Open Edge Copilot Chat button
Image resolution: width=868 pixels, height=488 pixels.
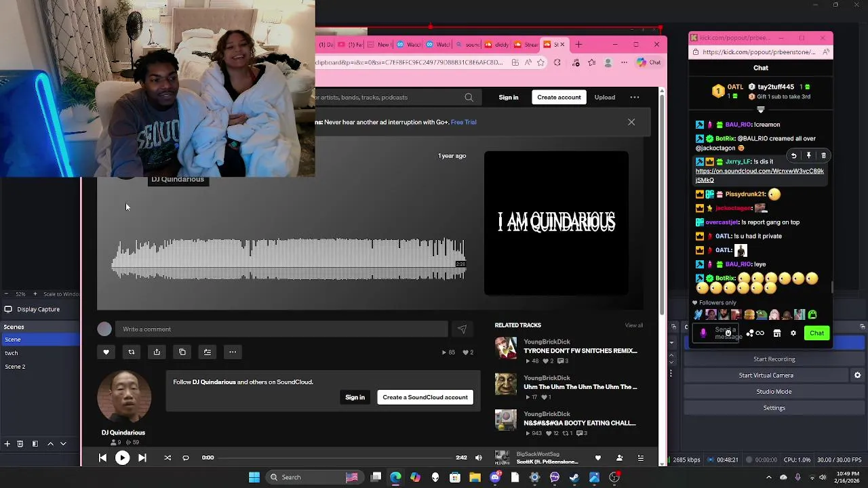[649, 62]
